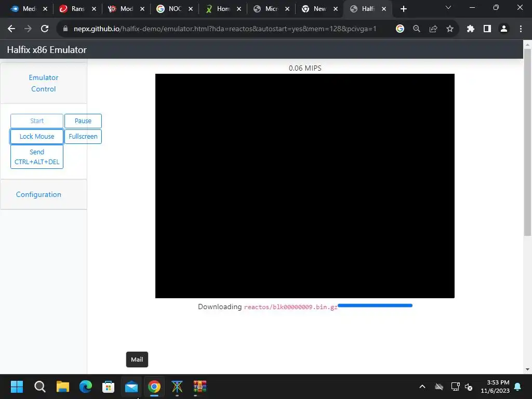Send CTRL+ALT+DEL to emulator
Screen dimensions: 532x399
point(37,157)
